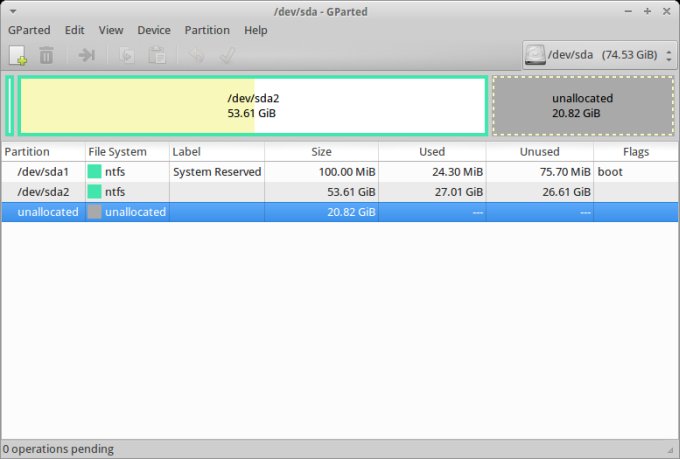
Task: Click the Delete partition trash icon
Action: 46,55
